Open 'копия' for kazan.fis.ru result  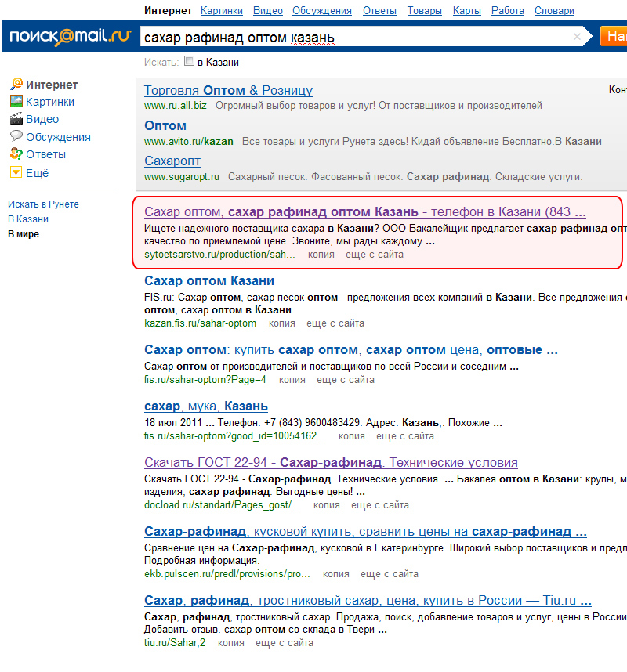click(281, 323)
